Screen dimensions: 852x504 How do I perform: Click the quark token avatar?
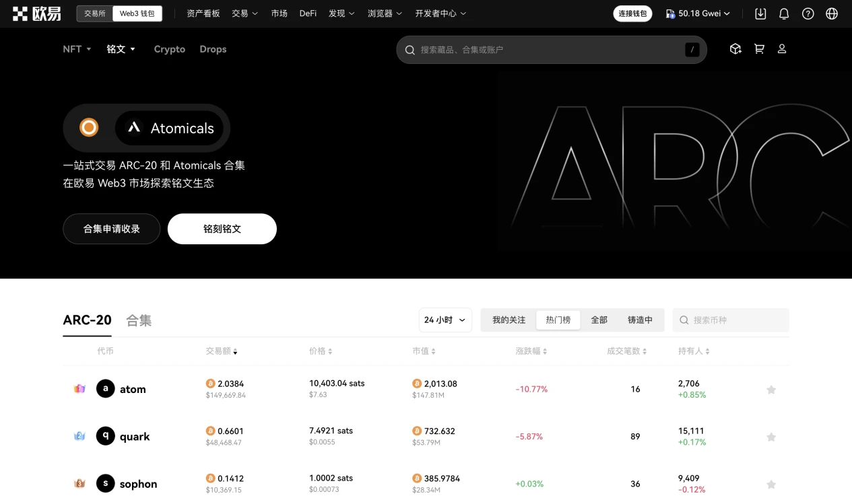coord(106,436)
